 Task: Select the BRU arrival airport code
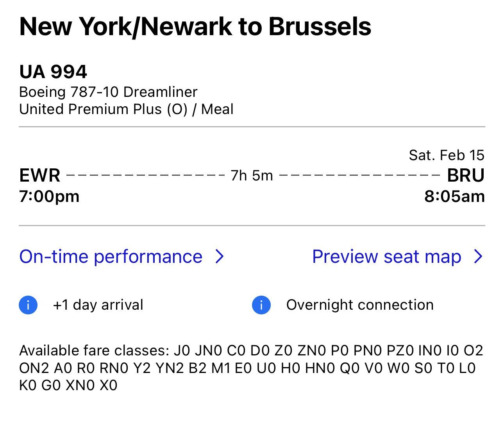click(x=466, y=176)
